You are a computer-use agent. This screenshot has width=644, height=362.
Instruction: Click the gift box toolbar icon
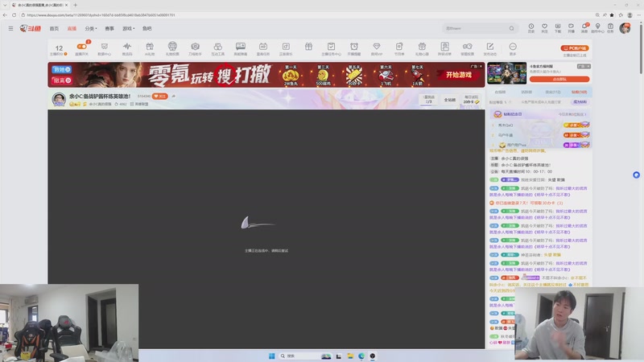coord(308,47)
